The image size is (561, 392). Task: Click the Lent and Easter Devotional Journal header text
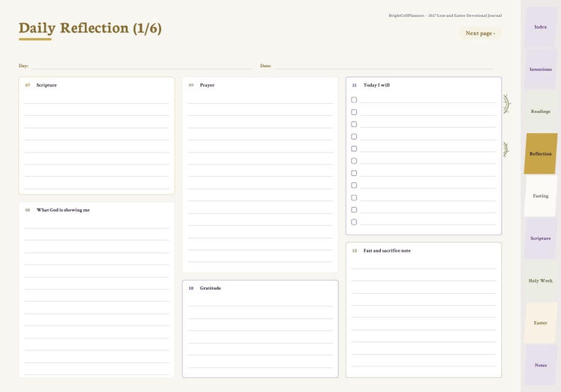(x=445, y=16)
